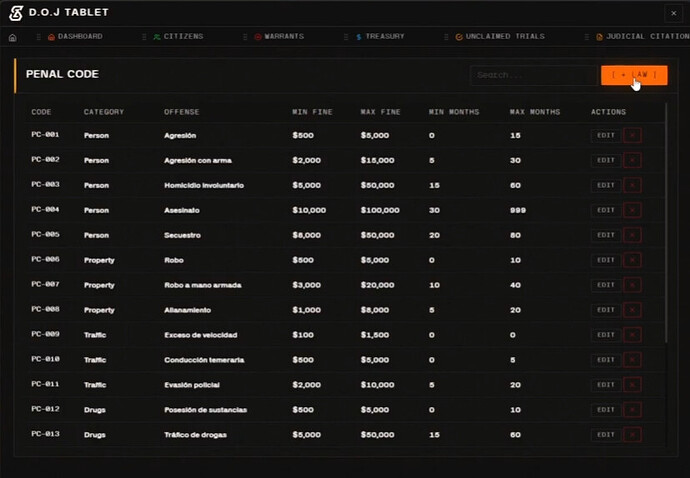This screenshot has height=478, width=690.
Task: Delete law PC-011 Evasión policial
Action: [x=632, y=385]
